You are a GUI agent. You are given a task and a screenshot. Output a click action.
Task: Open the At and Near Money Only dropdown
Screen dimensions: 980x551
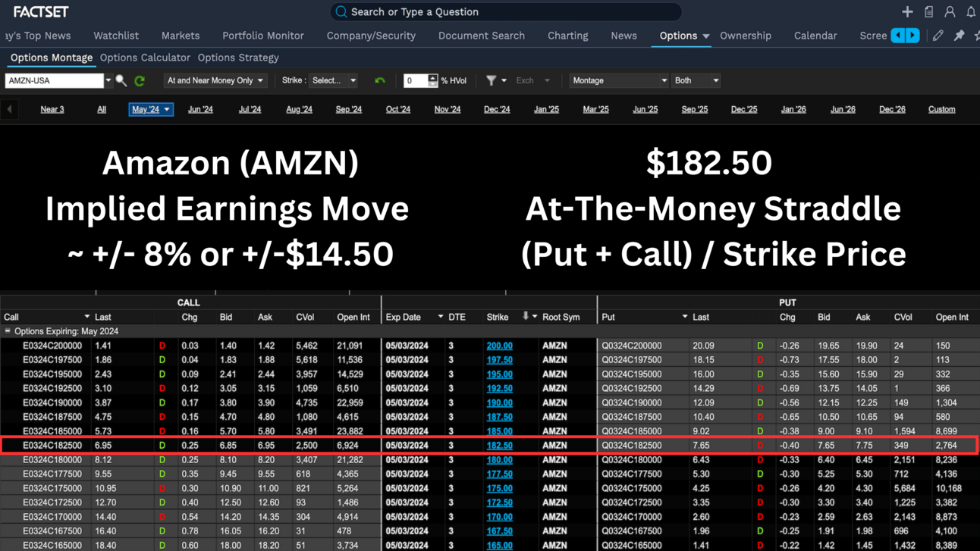coord(215,80)
